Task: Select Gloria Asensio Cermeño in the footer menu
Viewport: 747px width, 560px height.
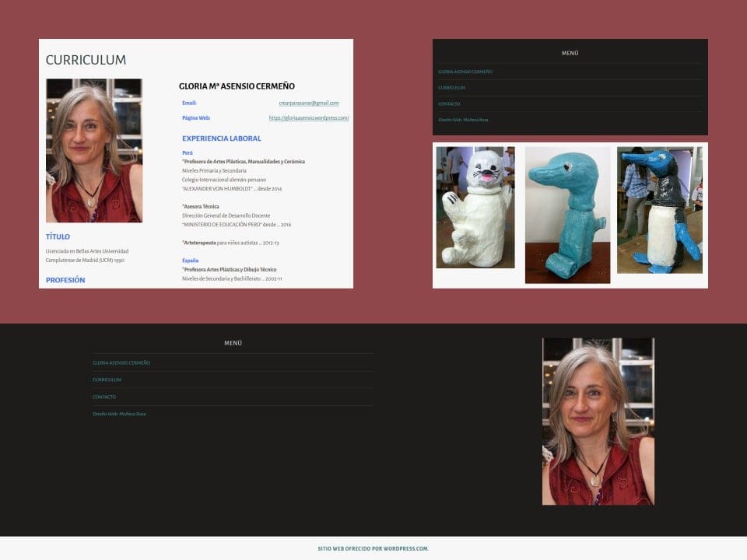Action: (x=121, y=363)
